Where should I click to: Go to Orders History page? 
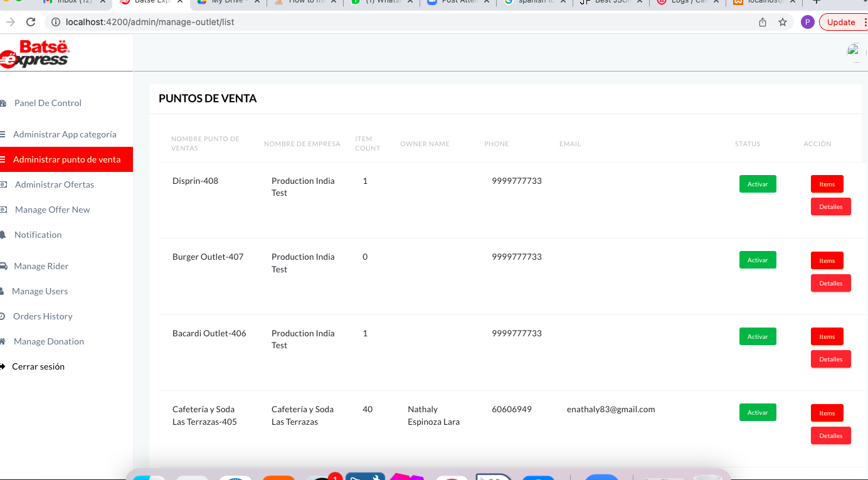43,316
